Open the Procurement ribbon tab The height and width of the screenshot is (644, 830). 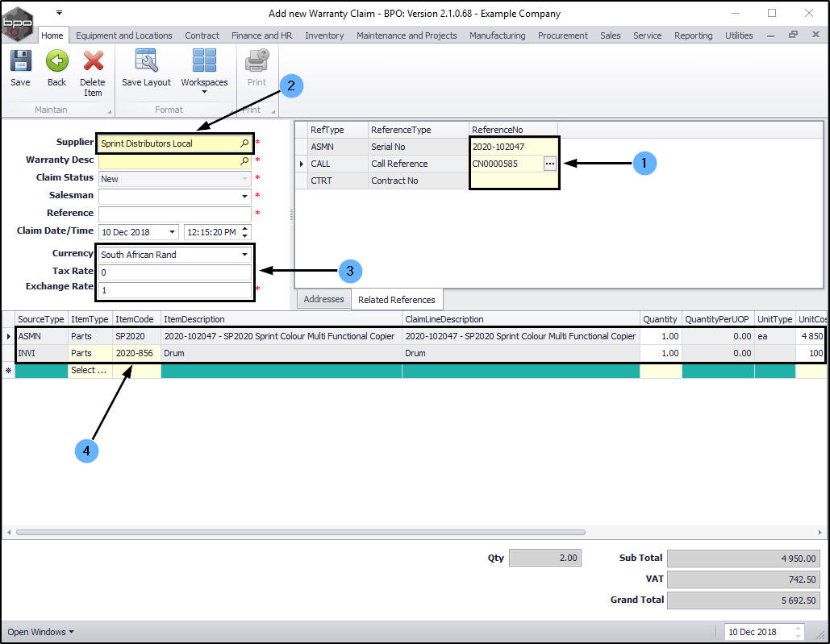pyautogui.click(x=563, y=35)
